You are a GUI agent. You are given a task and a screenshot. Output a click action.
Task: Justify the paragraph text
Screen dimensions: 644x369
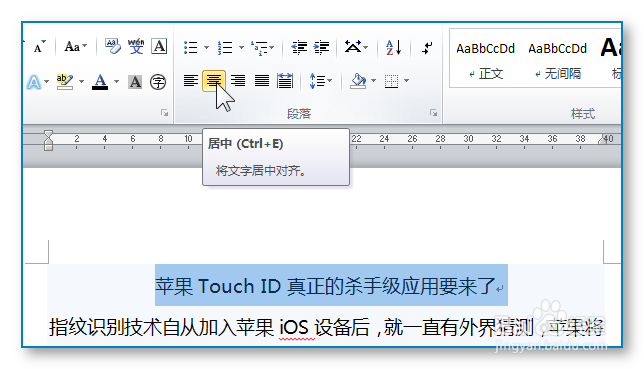(x=262, y=81)
